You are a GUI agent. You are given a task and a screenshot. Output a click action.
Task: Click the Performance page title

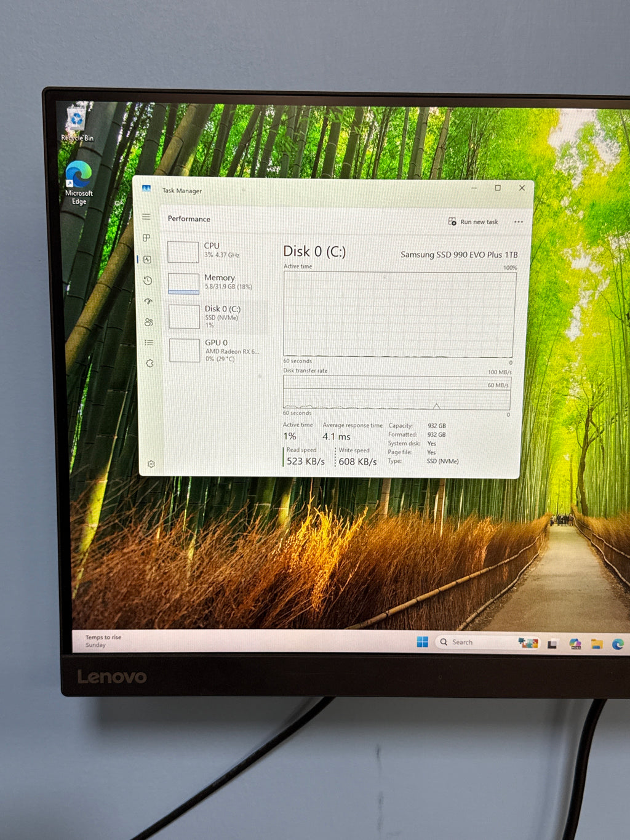click(x=189, y=218)
